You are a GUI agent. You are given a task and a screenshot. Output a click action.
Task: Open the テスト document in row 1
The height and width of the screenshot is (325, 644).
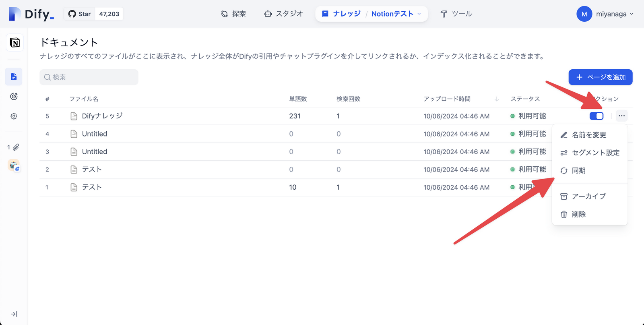(x=92, y=187)
